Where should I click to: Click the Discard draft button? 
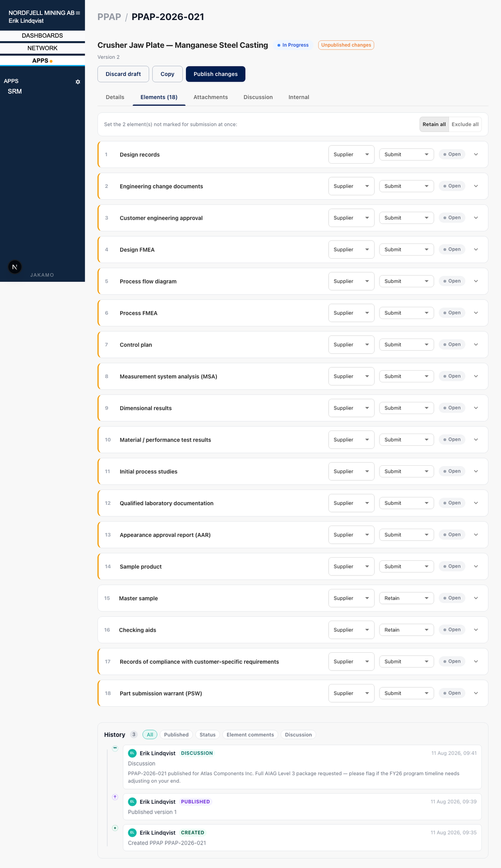(x=123, y=74)
